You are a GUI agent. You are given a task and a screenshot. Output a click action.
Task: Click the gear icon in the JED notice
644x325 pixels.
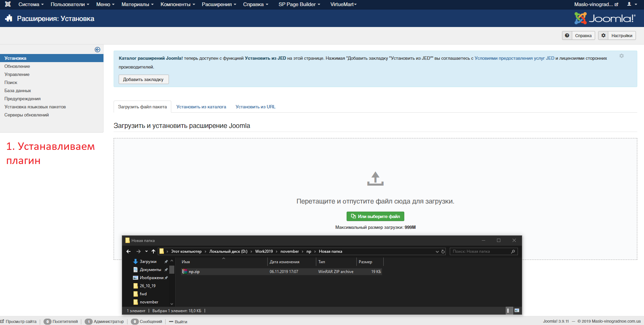coord(621,56)
